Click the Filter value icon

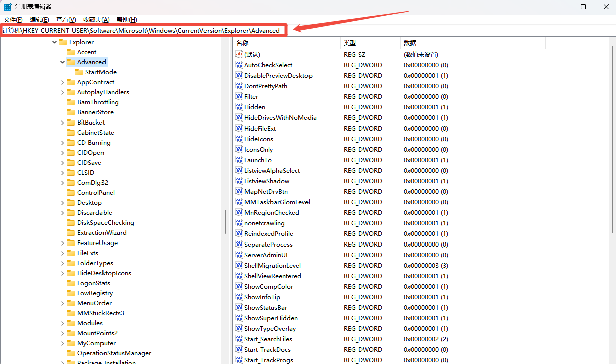pos(239,96)
